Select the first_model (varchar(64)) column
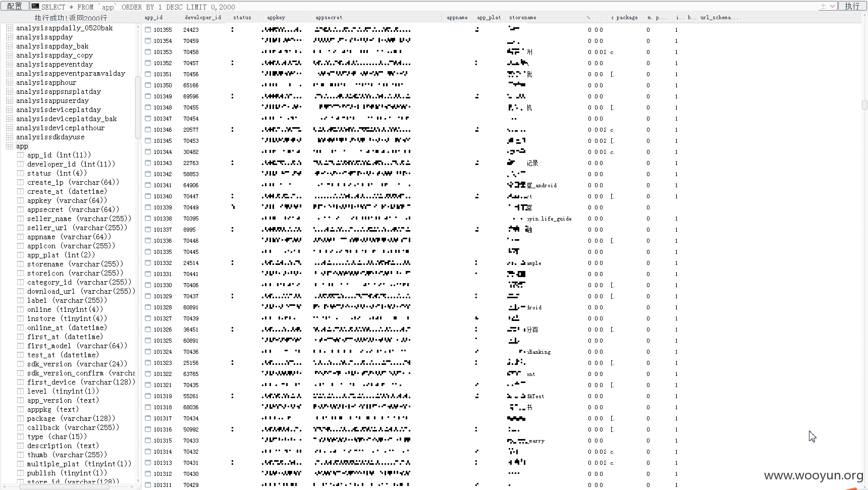Image resolution: width=868 pixels, height=490 pixels. coord(77,346)
